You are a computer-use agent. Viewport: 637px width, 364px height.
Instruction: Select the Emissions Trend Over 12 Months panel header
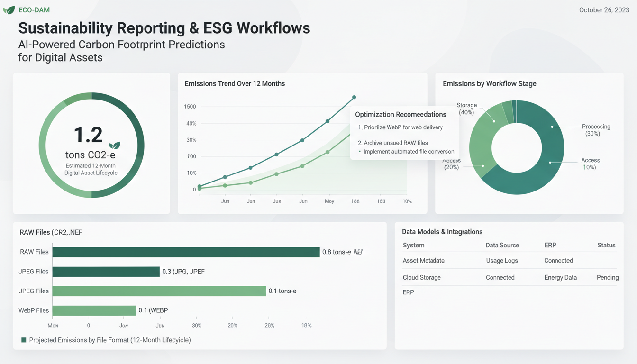coord(234,83)
